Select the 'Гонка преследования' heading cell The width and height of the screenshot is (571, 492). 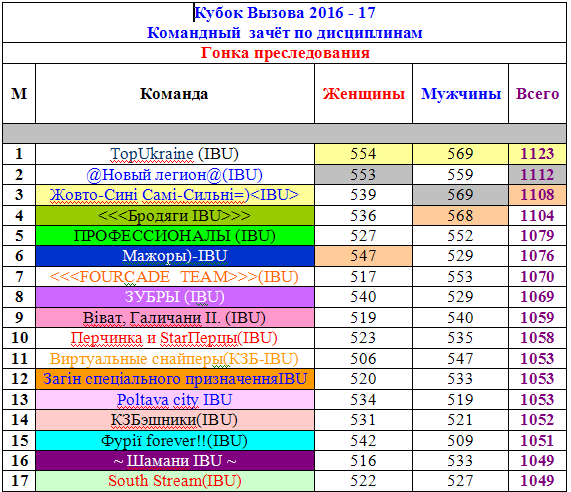point(285,53)
